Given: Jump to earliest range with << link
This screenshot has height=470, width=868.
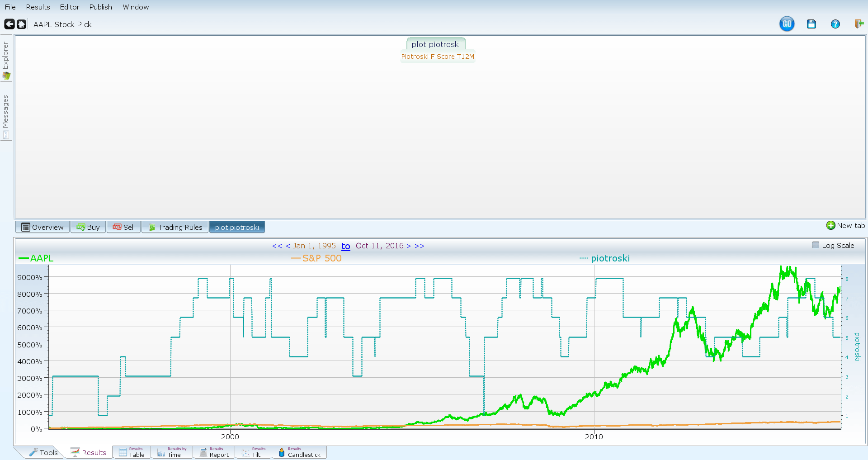Looking at the screenshot, I should [277, 246].
